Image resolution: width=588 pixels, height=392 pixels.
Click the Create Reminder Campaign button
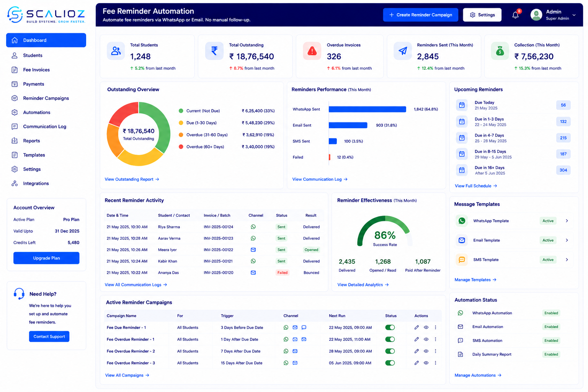point(421,15)
